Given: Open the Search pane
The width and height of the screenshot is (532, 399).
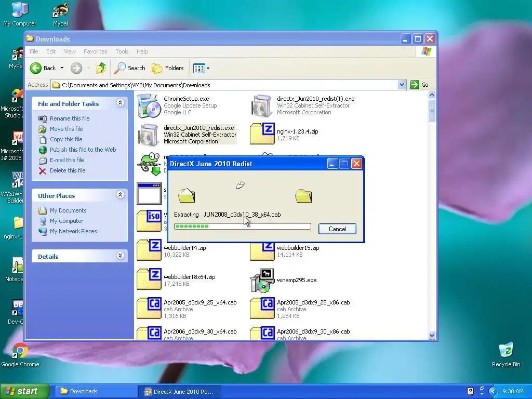Looking at the screenshot, I should point(129,68).
